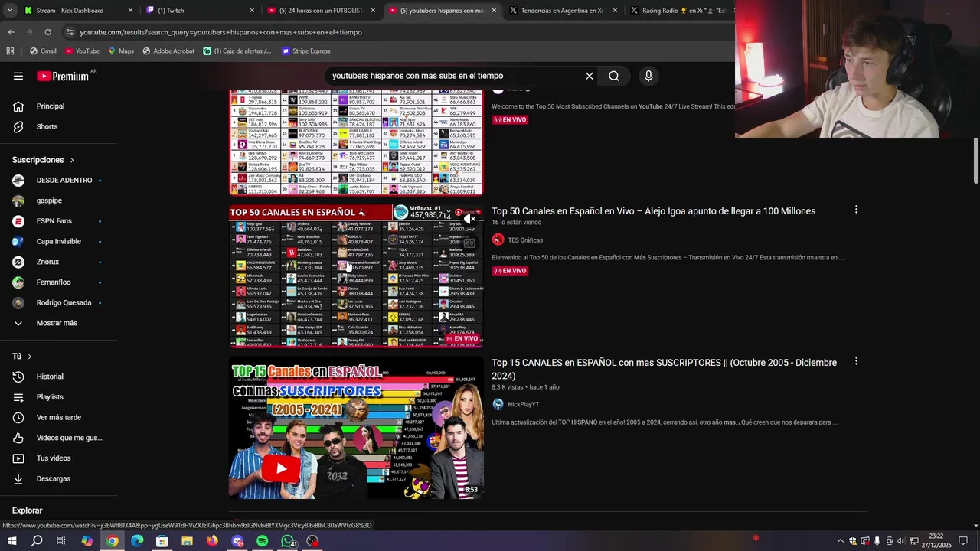
Task: Open Spotify from the taskbar
Action: click(262, 541)
